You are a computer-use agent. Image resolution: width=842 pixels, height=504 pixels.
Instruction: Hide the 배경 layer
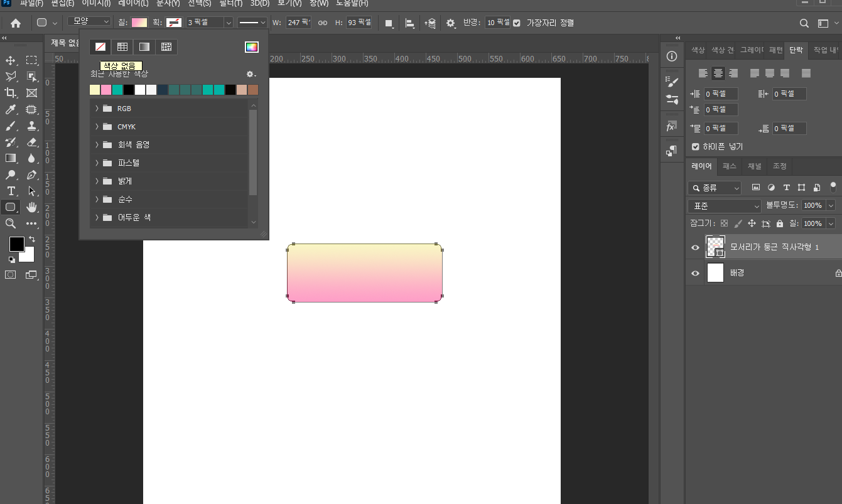(695, 274)
